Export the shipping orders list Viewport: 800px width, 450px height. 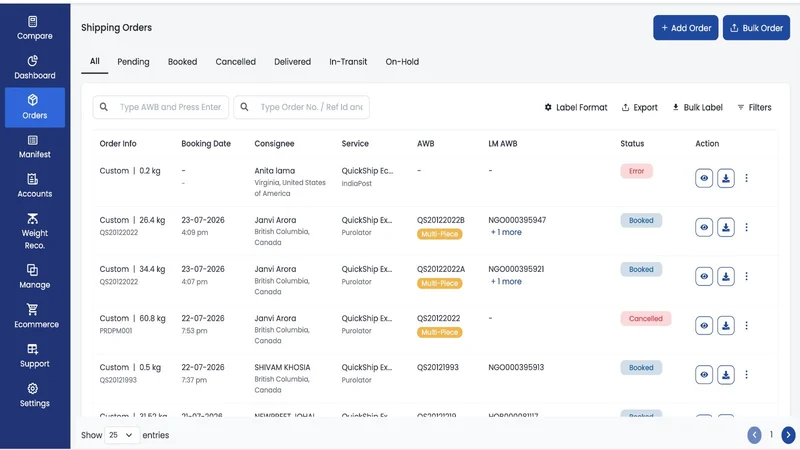(x=639, y=107)
